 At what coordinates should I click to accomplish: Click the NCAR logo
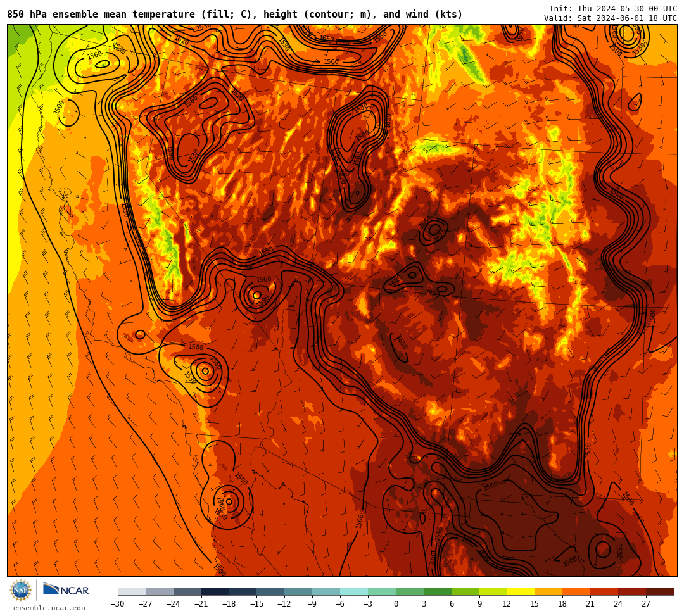(x=66, y=591)
